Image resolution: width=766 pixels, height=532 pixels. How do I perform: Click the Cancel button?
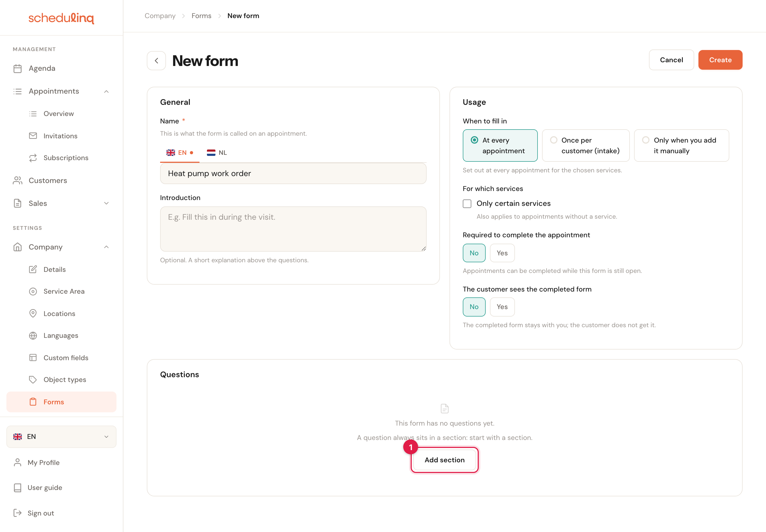(x=671, y=60)
